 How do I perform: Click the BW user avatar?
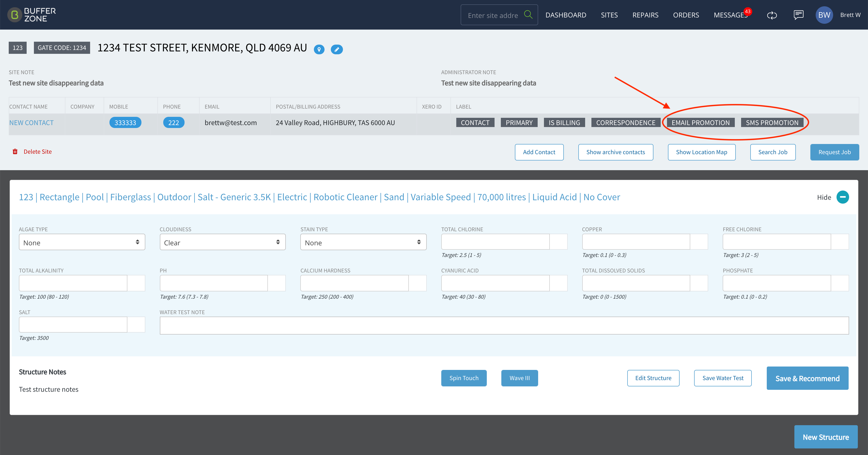tap(824, 15)
